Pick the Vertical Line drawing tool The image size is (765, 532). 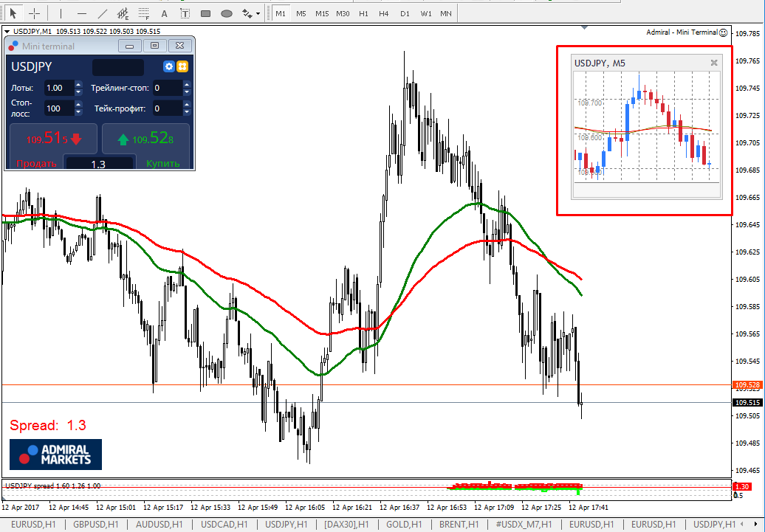coord(61,14)
